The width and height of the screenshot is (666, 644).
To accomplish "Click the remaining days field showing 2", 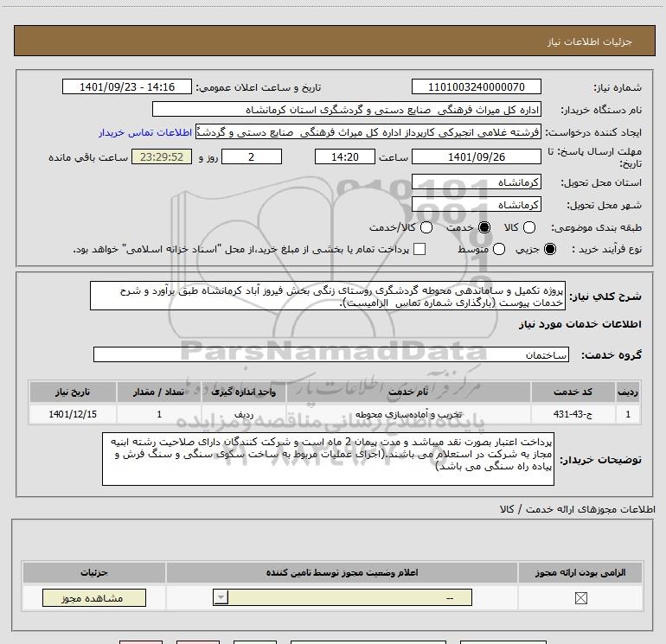I will coord(252,156).
